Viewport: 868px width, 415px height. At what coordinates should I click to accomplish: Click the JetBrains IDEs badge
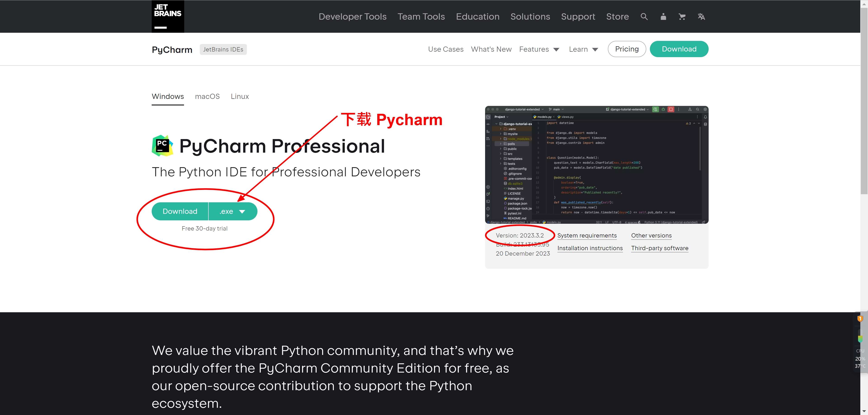pyautogui.click(x=223, y=49)
